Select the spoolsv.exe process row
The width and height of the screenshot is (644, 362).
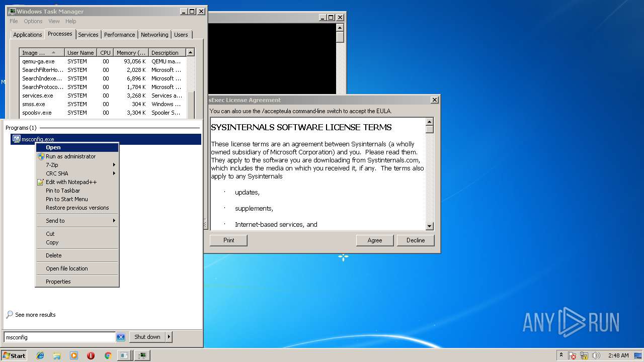103,113
